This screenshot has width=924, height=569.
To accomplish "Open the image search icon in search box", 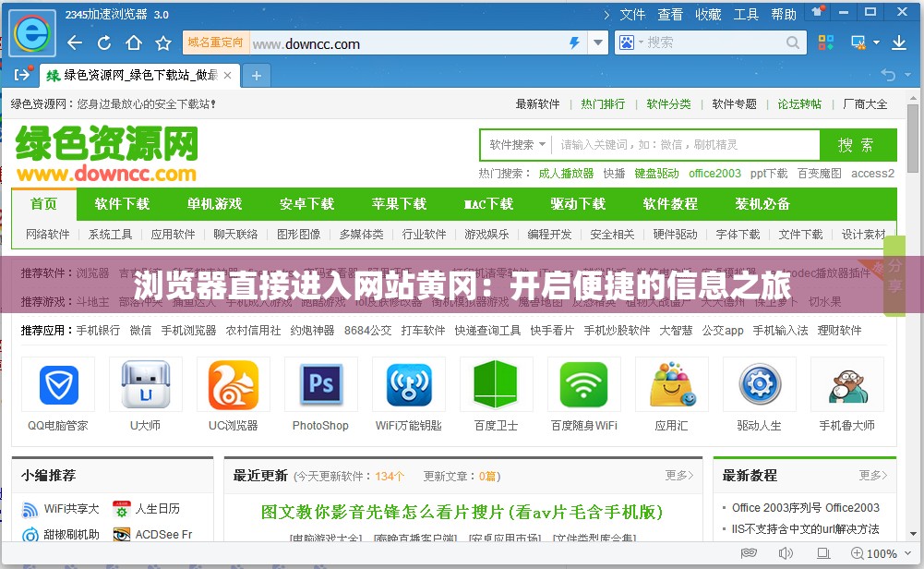I will coord(628,42).
